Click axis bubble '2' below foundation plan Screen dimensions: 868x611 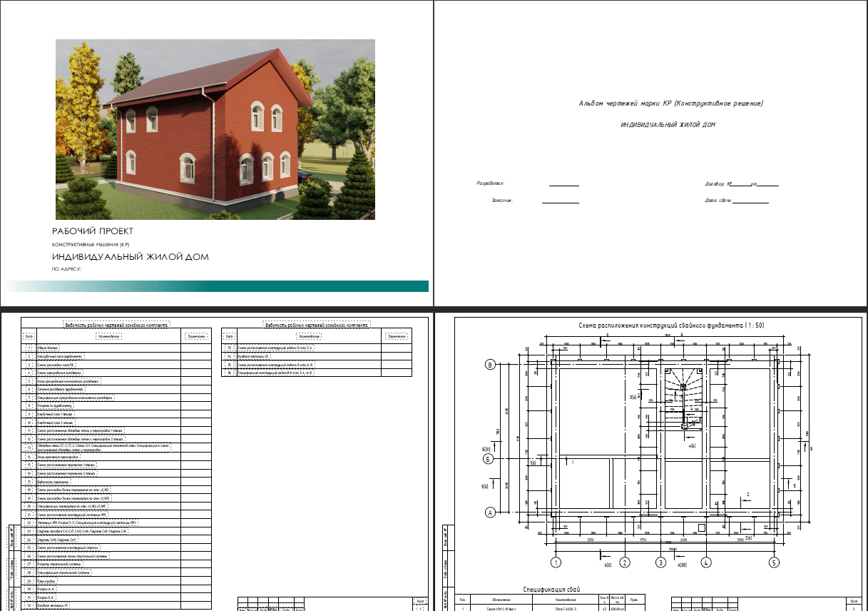tap(625, 562)
